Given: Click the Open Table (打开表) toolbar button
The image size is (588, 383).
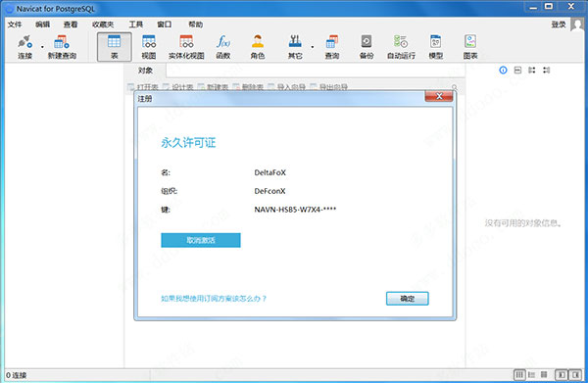Looking at the screenshot, I should tap(143, 87).
